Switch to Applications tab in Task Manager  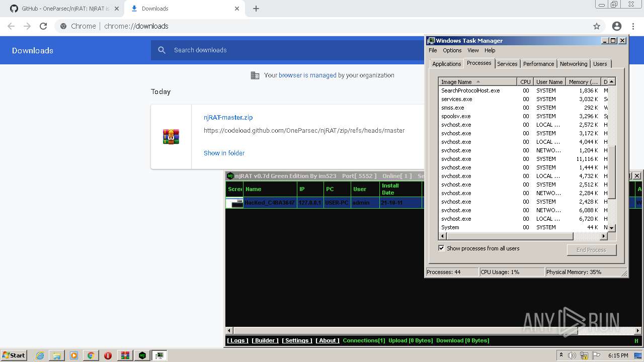(446, 64)
